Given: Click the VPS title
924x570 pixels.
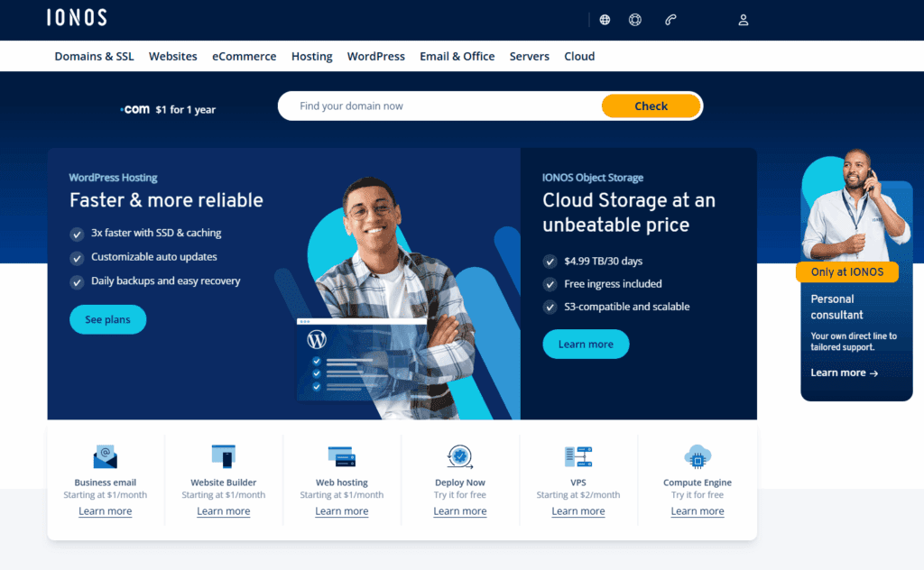Looking at the screenshot, I should 578,483.
